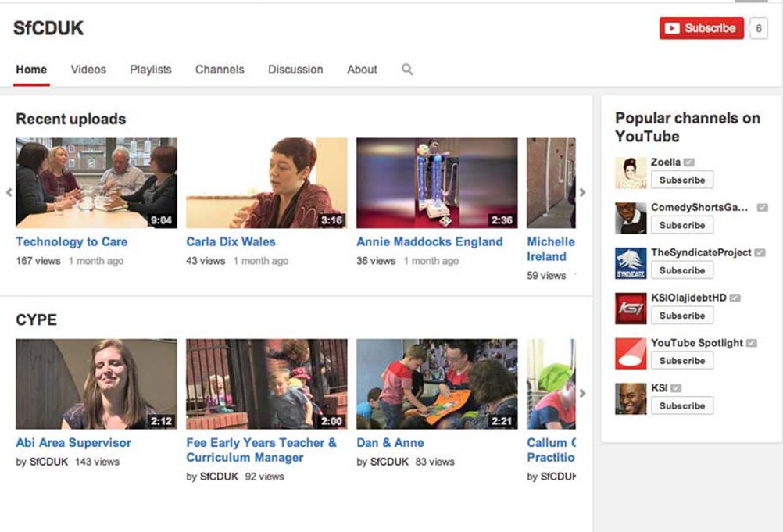Play the Annie Maddocks England thumbnail
The height and width of the screenshot is (532, 783).
pyautogui.click(x=437, y=183)
